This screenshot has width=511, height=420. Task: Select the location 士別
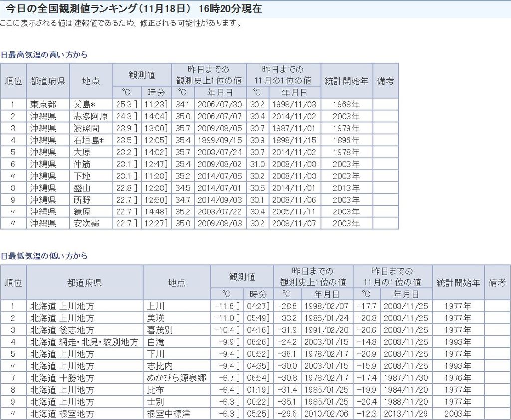(156, 402)
